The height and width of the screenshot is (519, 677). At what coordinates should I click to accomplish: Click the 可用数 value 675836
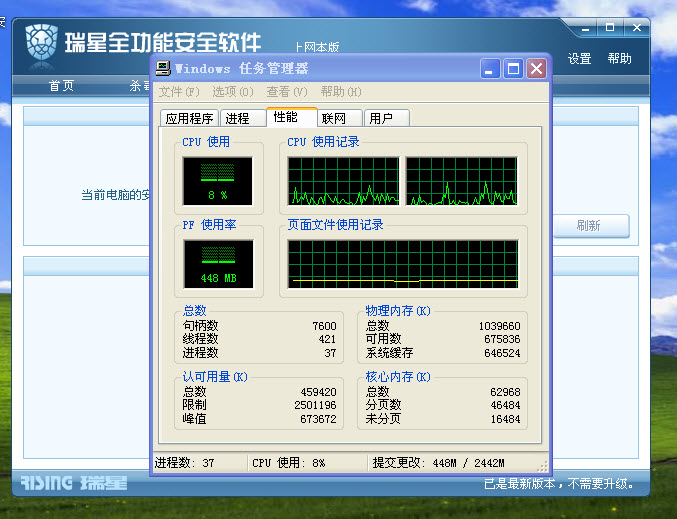pyautogui.click(x=502, y=339)
